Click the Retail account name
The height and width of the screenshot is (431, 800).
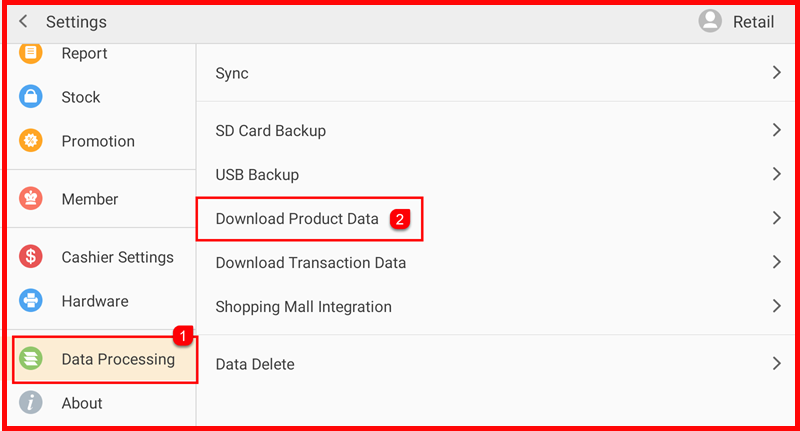click(x=753, y=22)
